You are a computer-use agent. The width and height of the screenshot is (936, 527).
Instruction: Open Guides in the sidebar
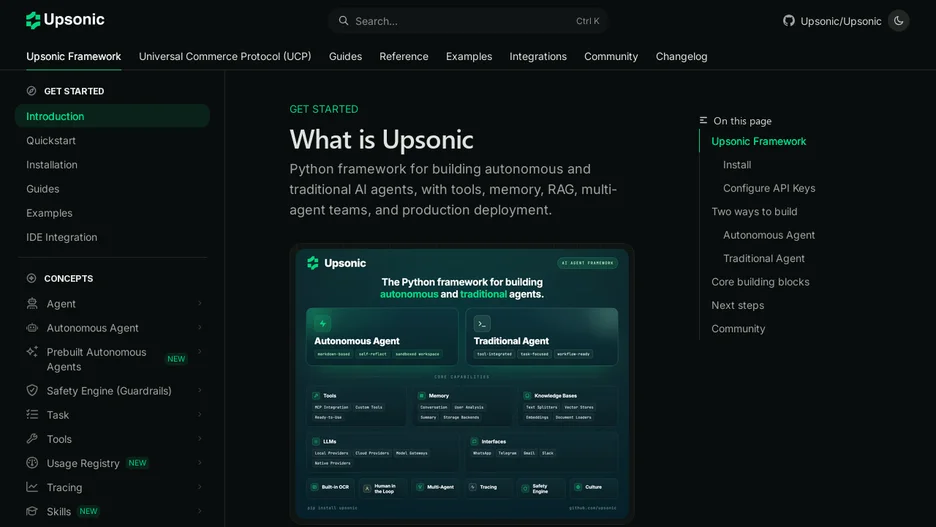coord(42,189)
